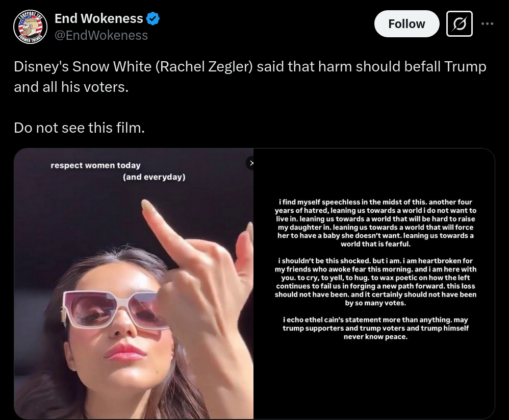Click the @EndWokeness handle
This screenshot has height=420, width=509.
click(x=101, y=35)
